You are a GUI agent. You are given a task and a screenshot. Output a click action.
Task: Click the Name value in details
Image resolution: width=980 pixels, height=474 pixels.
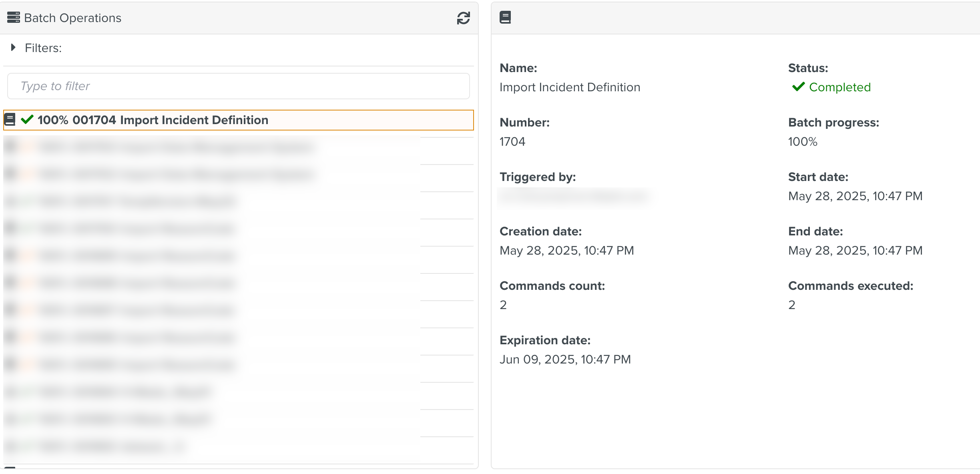coord(570,87)
